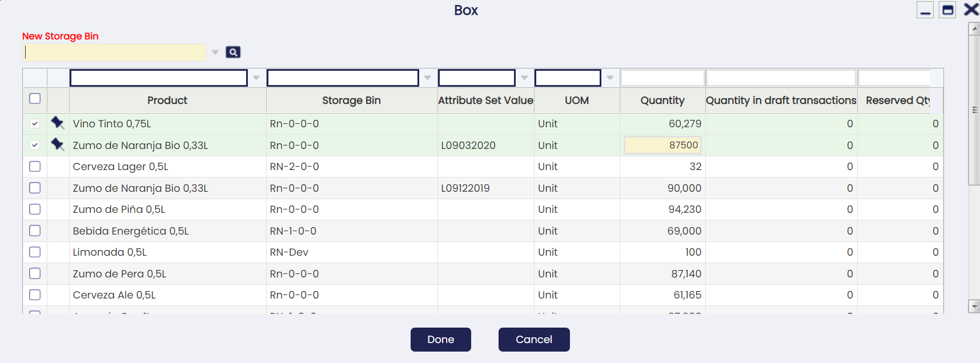Open the Product filter dropdown arrow

pos(256,78)
